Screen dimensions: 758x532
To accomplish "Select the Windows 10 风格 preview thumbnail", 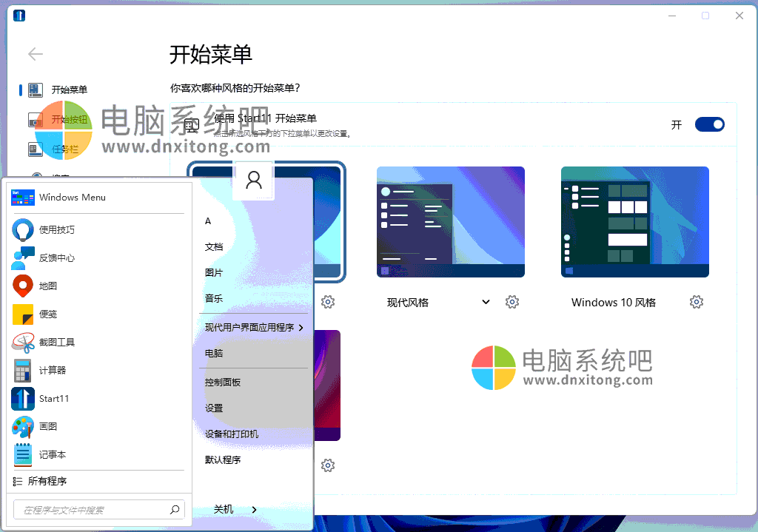I will click(x=634, y=222).
